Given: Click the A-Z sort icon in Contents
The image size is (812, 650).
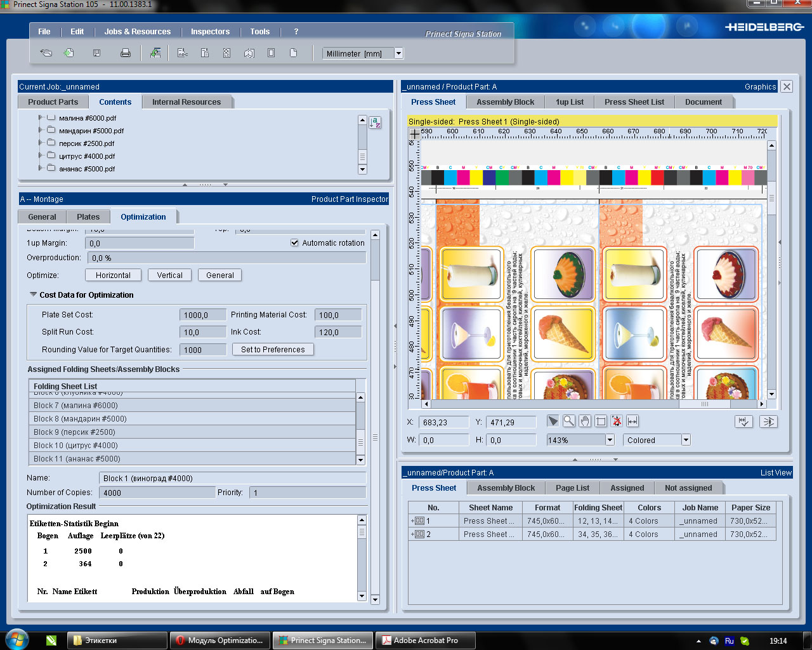Looking at the screenshot, I should click(x=375, y=123).
